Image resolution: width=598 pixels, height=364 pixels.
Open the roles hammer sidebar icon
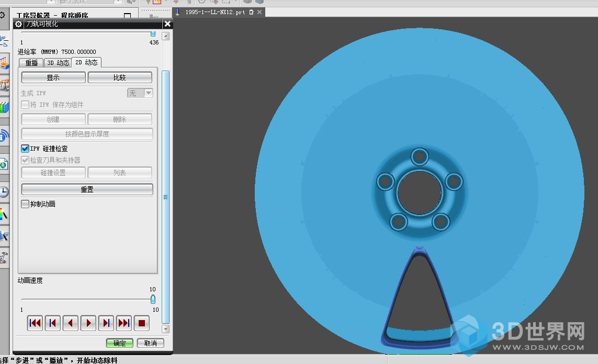pos(4,258)
